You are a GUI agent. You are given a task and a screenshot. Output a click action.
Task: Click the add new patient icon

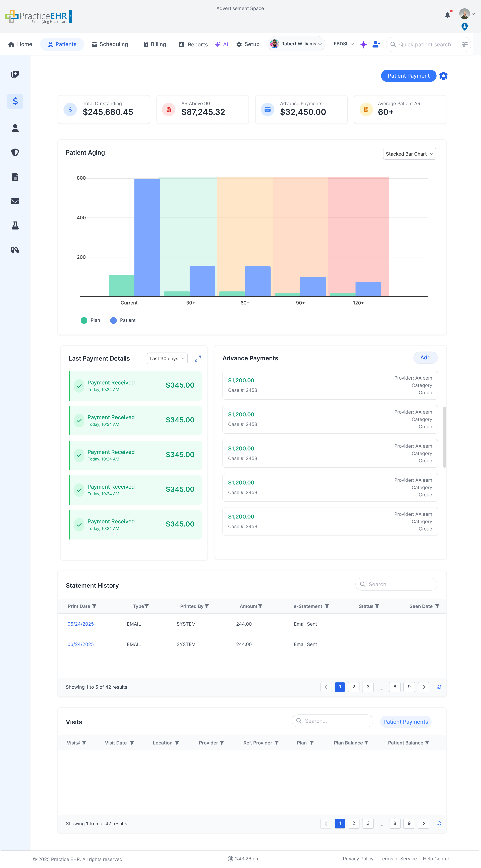coord(376,44)
